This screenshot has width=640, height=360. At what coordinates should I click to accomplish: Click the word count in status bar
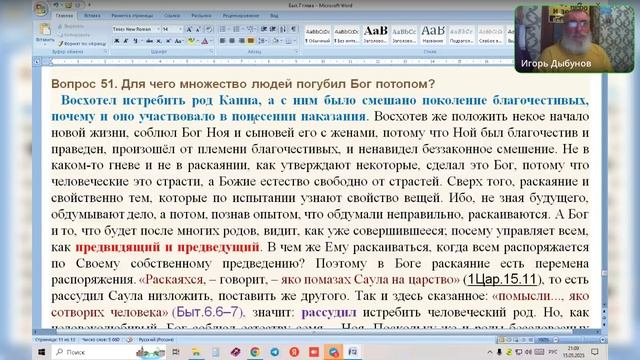point(101,340)
